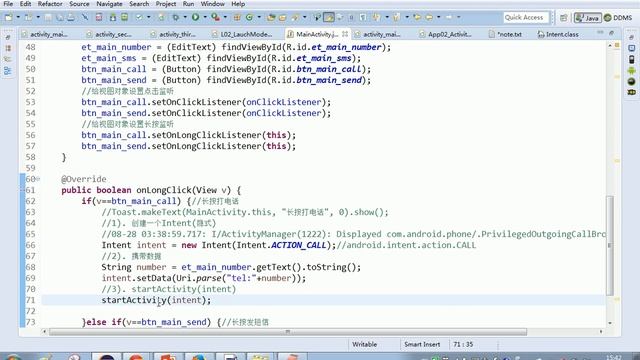The height and width of the screenshot is (360, 640).
Task: Click the editor vertical scrollbar thumb
Action: pyautogui.click(x=610, y=245)
